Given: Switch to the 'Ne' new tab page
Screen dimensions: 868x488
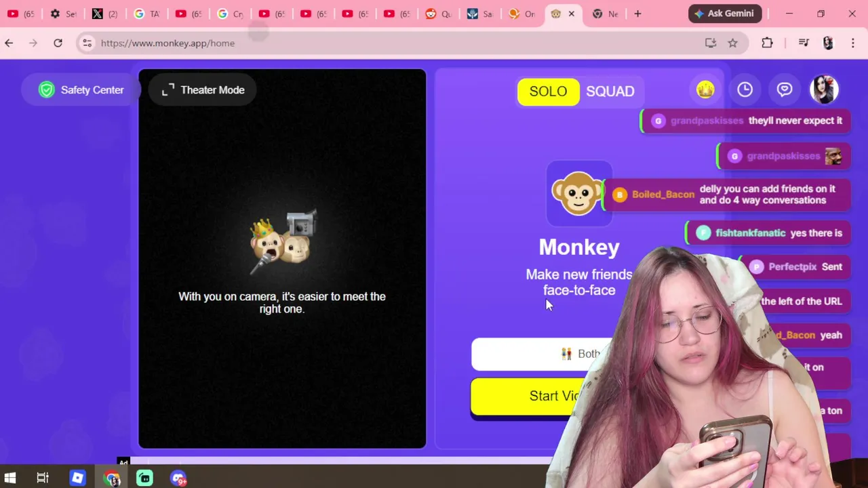Looking at the screenshot, I should [x=605, y=14].
